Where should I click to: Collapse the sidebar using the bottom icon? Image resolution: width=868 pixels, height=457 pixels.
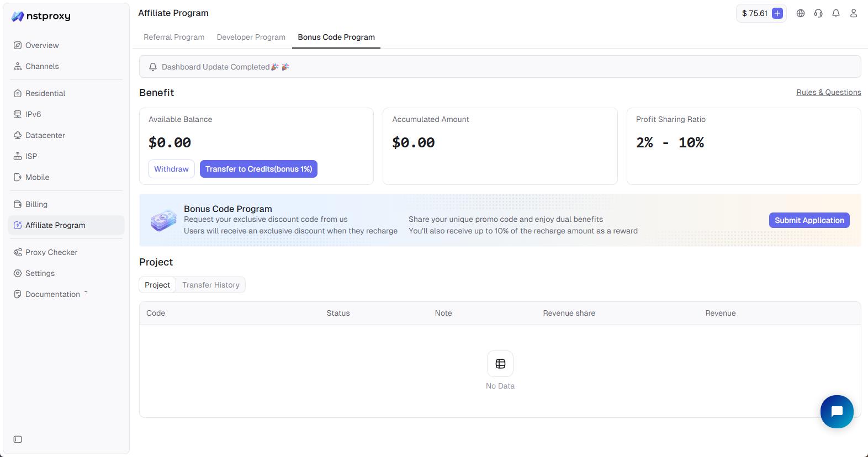[x=18, y=439]
